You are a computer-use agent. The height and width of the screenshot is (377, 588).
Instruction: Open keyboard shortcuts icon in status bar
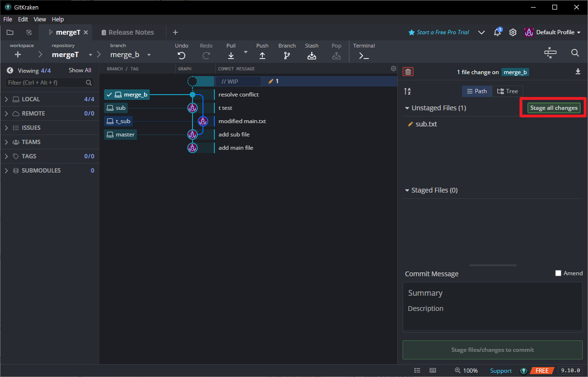(x=433, y=370)
